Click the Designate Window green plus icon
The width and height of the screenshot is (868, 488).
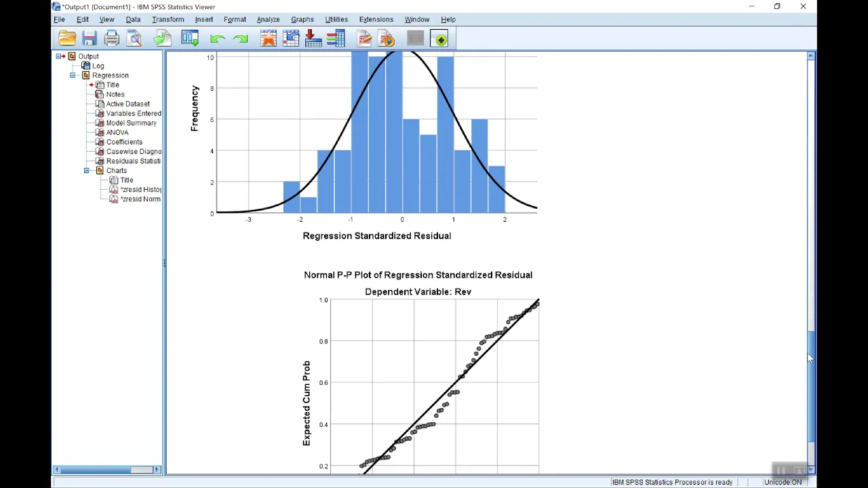[441, 39]
